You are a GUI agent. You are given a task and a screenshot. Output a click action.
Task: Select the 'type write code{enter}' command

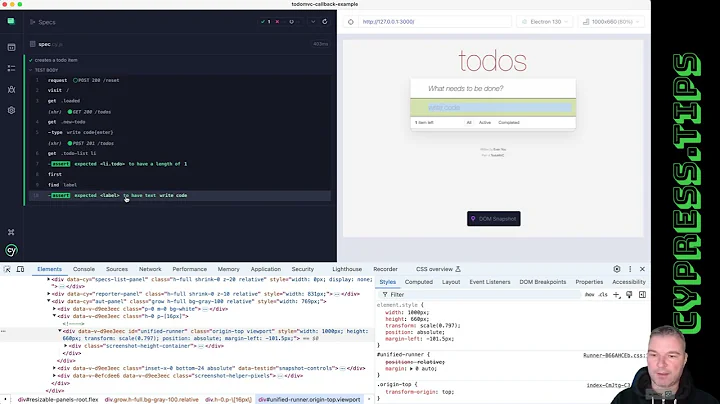tap(180, 132)
